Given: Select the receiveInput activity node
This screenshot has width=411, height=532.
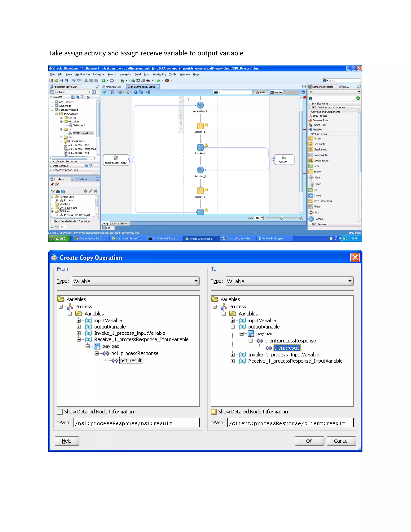Looking at the screenshot, I should 200,105.
